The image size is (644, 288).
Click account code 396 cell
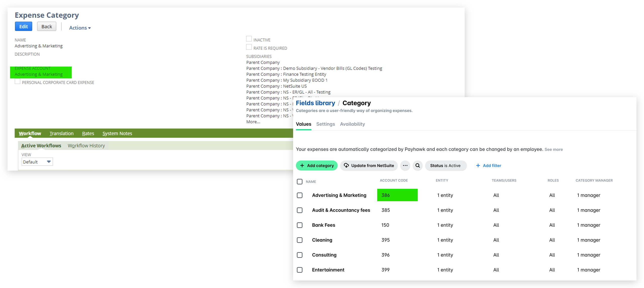386,255
